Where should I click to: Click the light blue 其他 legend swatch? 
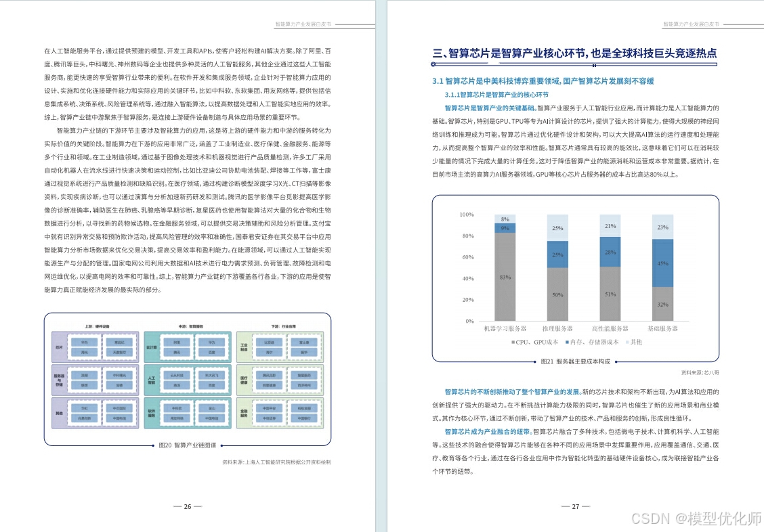tap(627, 342)
